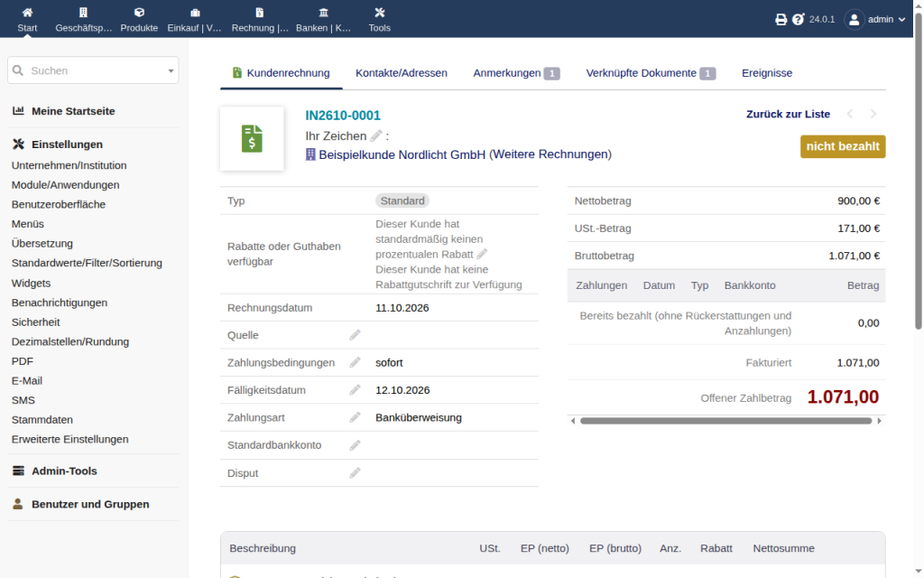Image resolution: width=924 pixels, height=578 pixels.
Task: Click the nicht bezahlt status badge
Action: (x=843, y=146)
